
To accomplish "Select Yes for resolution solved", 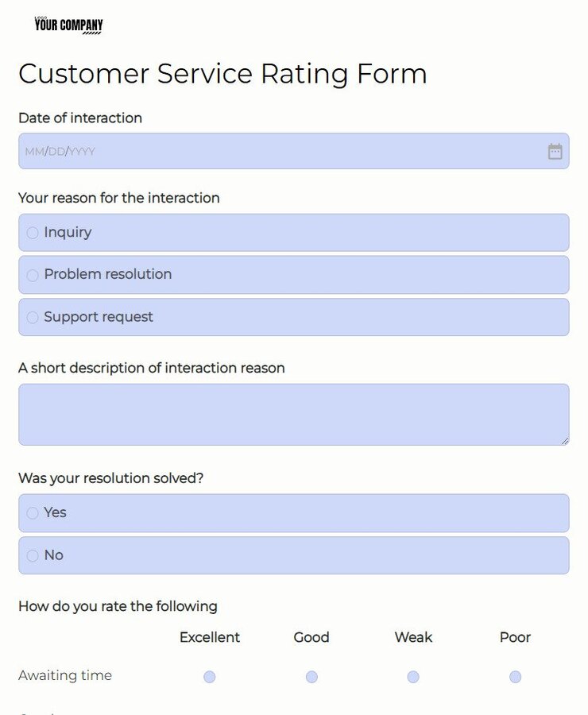I will 32,513.
